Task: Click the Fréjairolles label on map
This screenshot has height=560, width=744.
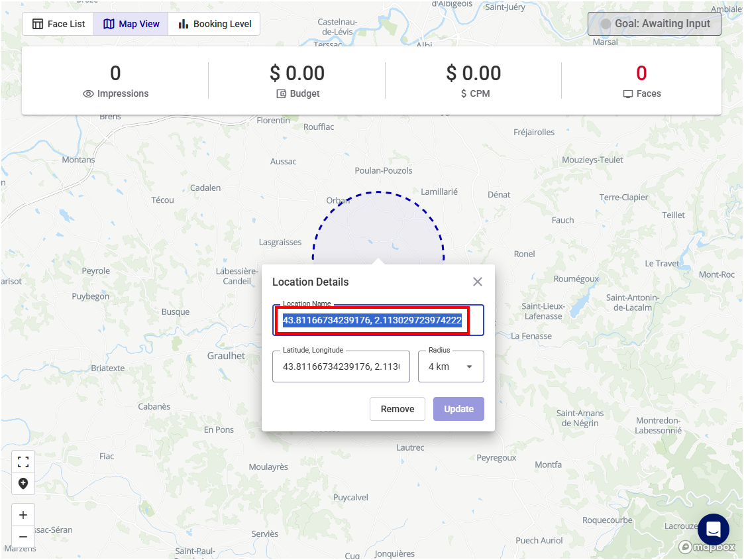Action: pos(534,133)
